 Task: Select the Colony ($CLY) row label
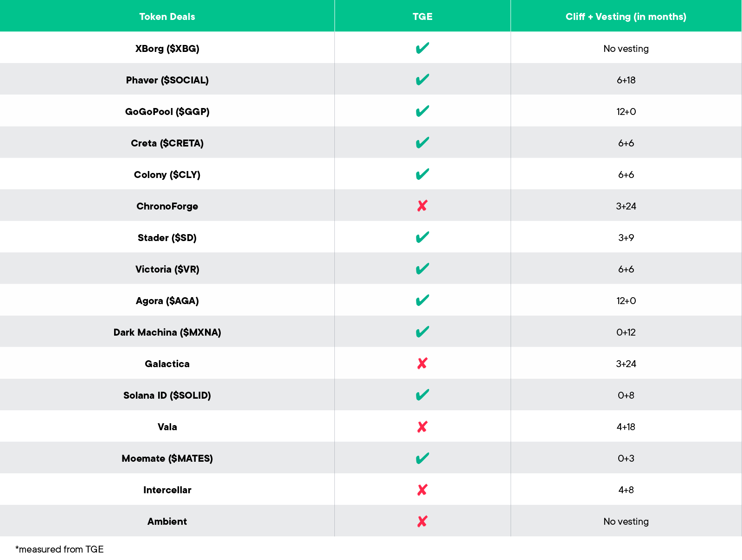tap(167, 175)
